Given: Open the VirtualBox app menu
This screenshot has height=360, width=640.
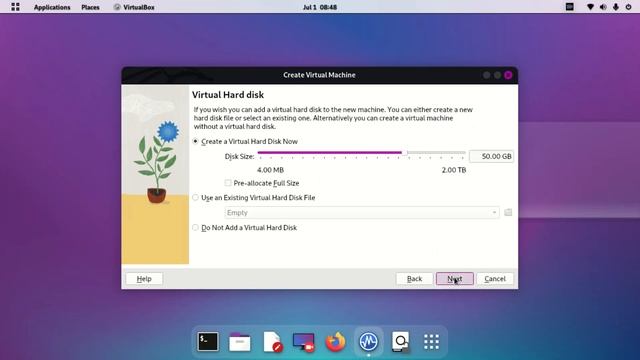Looking at the screenshot, I should pyautogui.click(x=134, y=7).
